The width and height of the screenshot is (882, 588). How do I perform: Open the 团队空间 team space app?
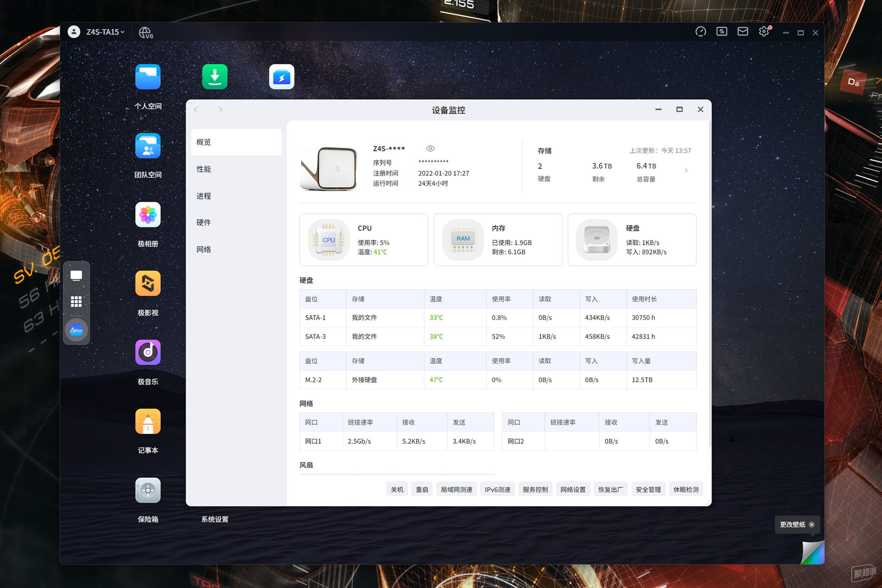click(x=148, y=146)
